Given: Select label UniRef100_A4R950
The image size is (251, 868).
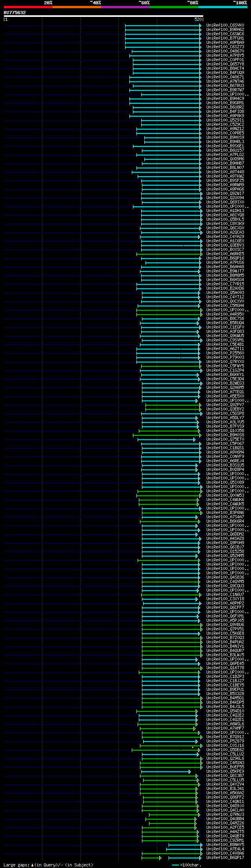Looking at the screenshot, I should (225, 314).
